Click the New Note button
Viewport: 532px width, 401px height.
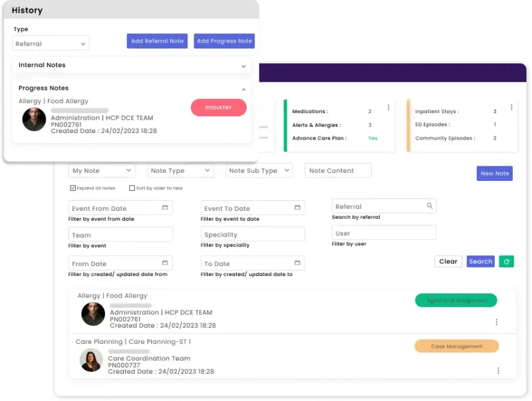494,173
